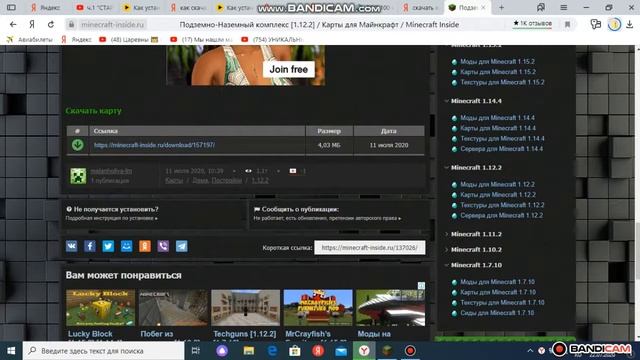Share the page on VK

(x=71, y=246)
